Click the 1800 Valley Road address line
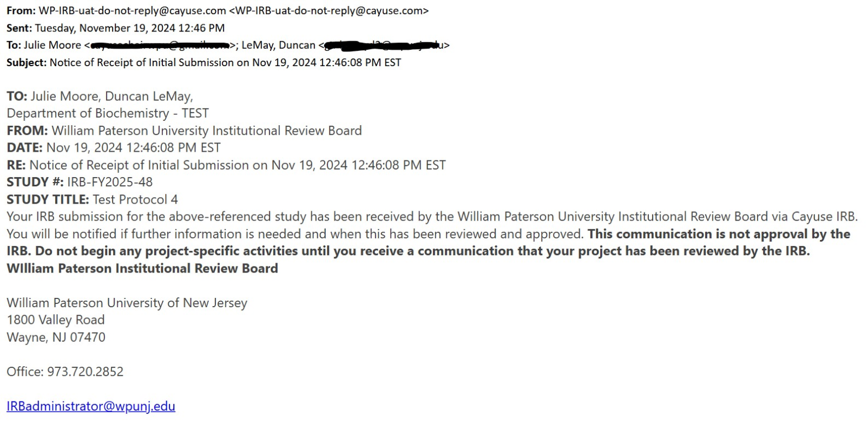 pyautogui.click(x=56, y=320)
